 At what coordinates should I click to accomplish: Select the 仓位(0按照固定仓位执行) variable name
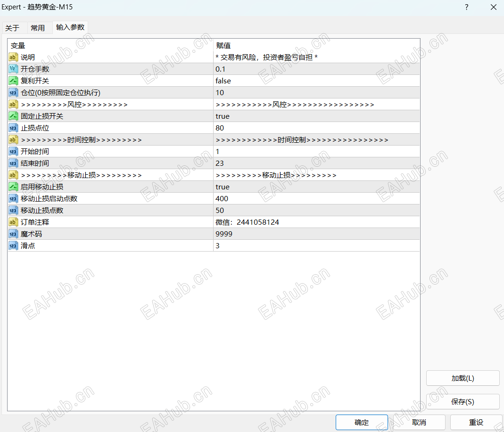(x=60, y=92)
